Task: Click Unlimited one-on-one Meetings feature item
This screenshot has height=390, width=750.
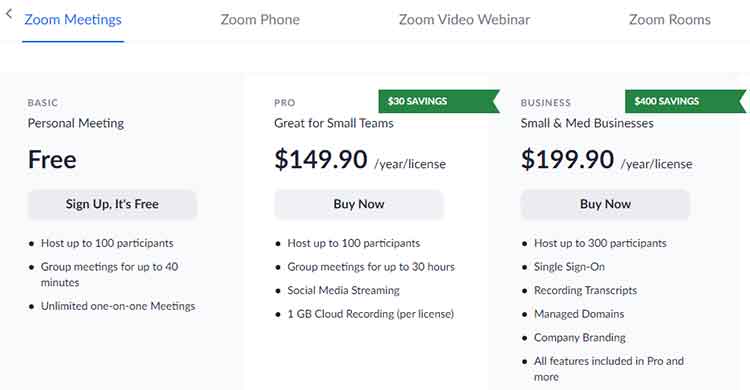Action: click(x=118, y=306)
